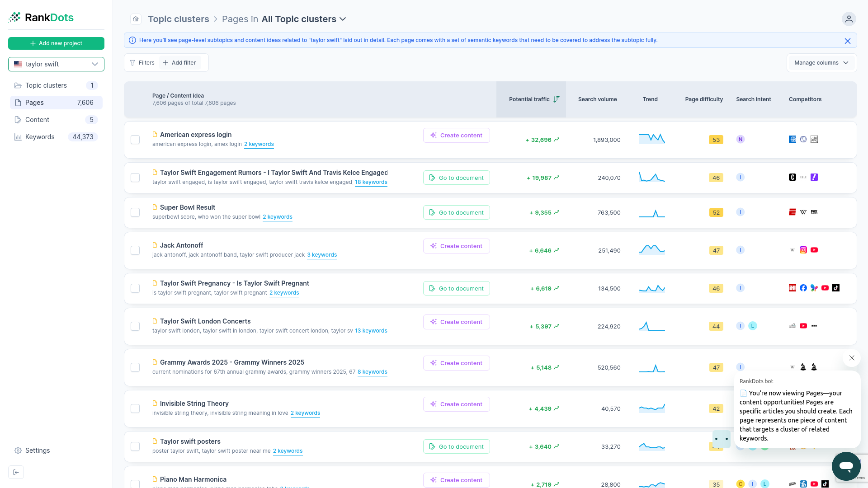The height and width of the screenshot is (488, 868).
Task: Open the chat bubble widget bottom right
Action: (x=846, y=466)
